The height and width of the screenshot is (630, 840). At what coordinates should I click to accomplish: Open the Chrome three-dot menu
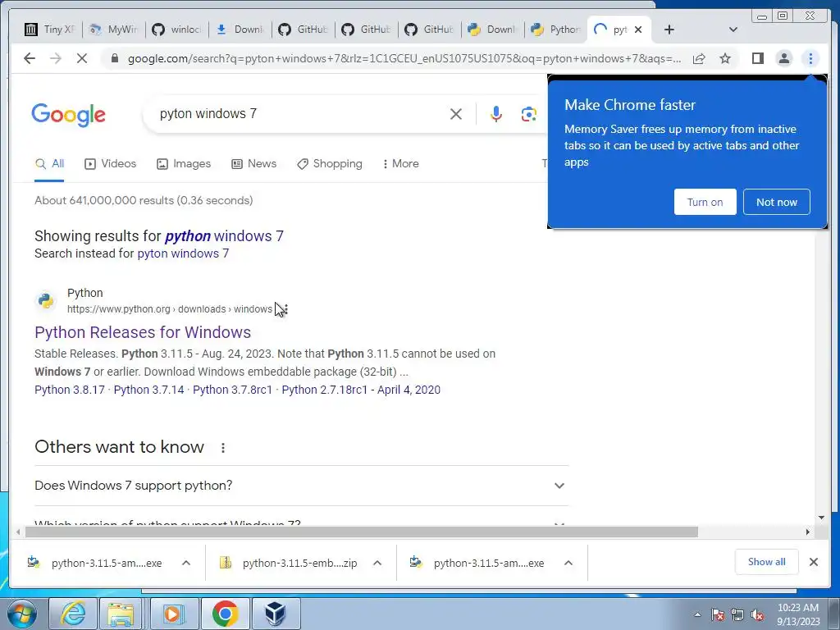[810, 58]
